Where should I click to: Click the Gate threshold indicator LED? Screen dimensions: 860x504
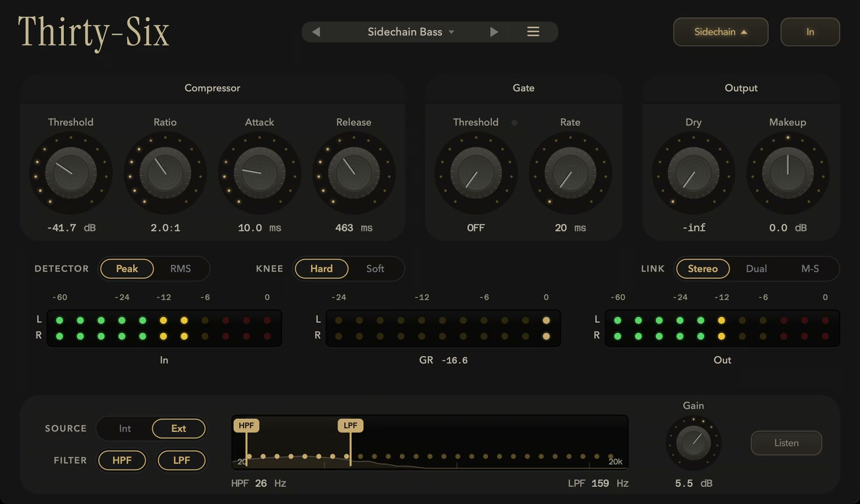pyautogui.click(x=514, y=123)
